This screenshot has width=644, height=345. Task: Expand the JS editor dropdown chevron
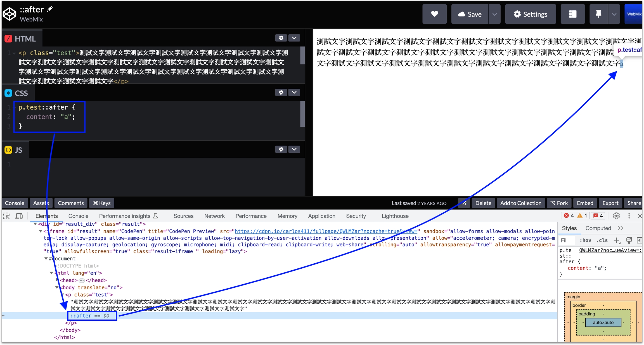pos(294,149)
